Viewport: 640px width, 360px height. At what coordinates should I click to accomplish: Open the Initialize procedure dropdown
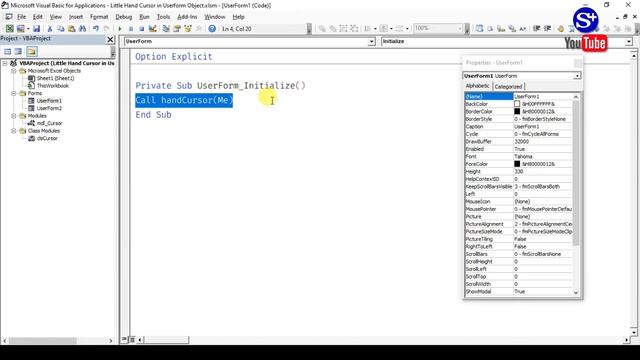click(x=629, y=42)
